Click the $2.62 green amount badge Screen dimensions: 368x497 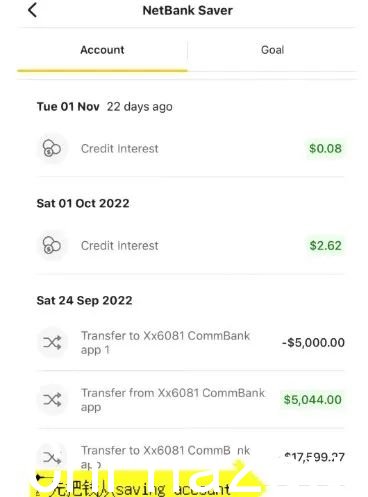325,246
